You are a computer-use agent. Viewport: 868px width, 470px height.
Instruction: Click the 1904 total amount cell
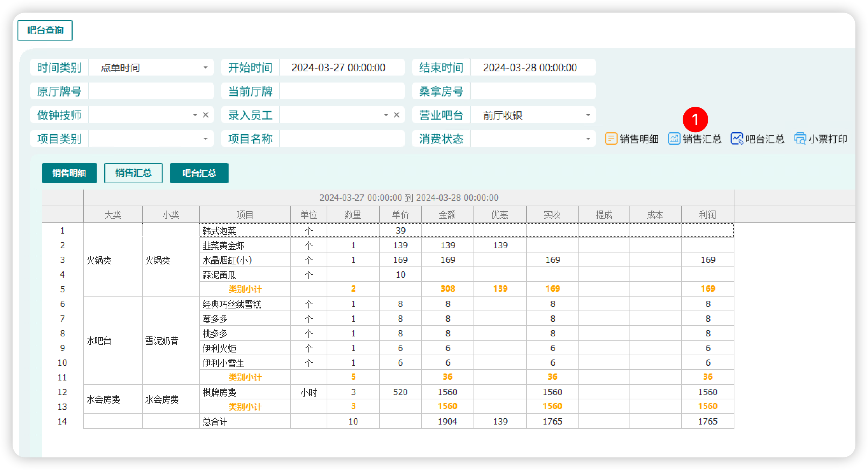pyautogui.click(x=448, y=421)
